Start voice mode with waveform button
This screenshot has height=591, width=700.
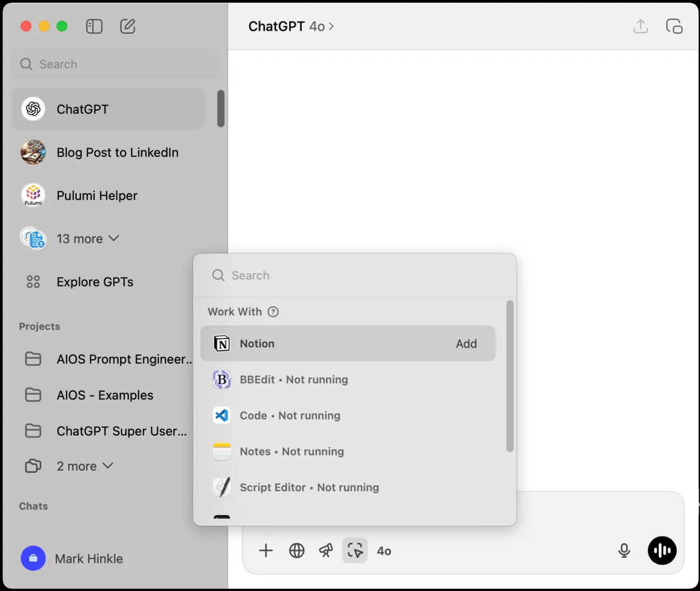pos(662,551)
